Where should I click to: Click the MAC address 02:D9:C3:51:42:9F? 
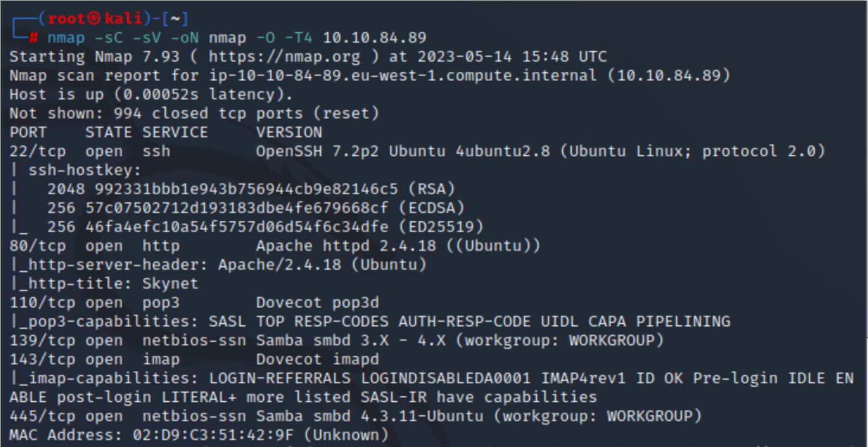coord(213,435)
